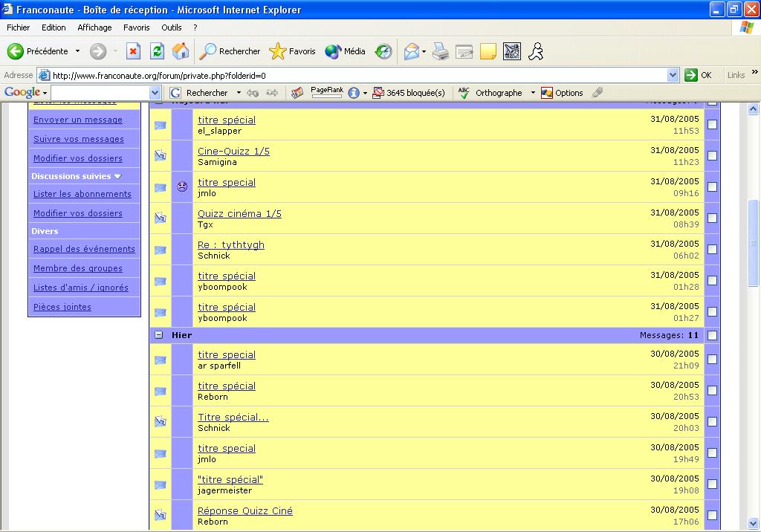Viewport: 761px width, 532px height.
Task: Select the checkbox for Samigina's Cine-Quizz message
Action: 712,155
